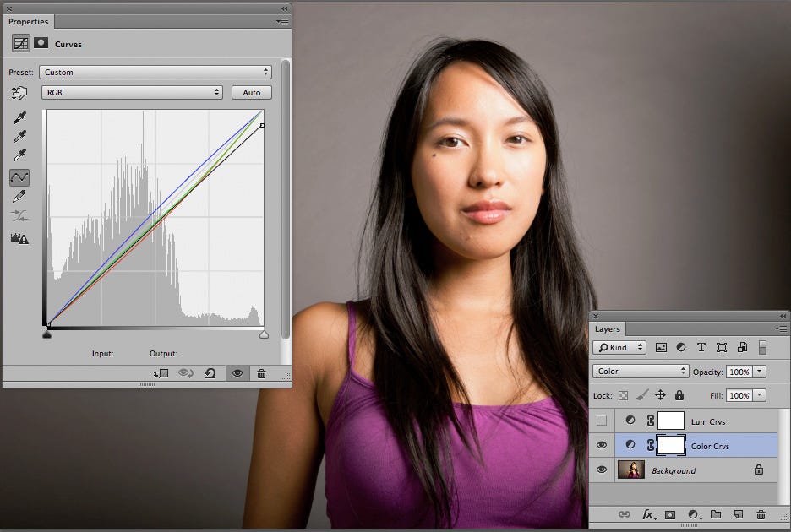Click the smooth curve values icon

coord(19,216)
